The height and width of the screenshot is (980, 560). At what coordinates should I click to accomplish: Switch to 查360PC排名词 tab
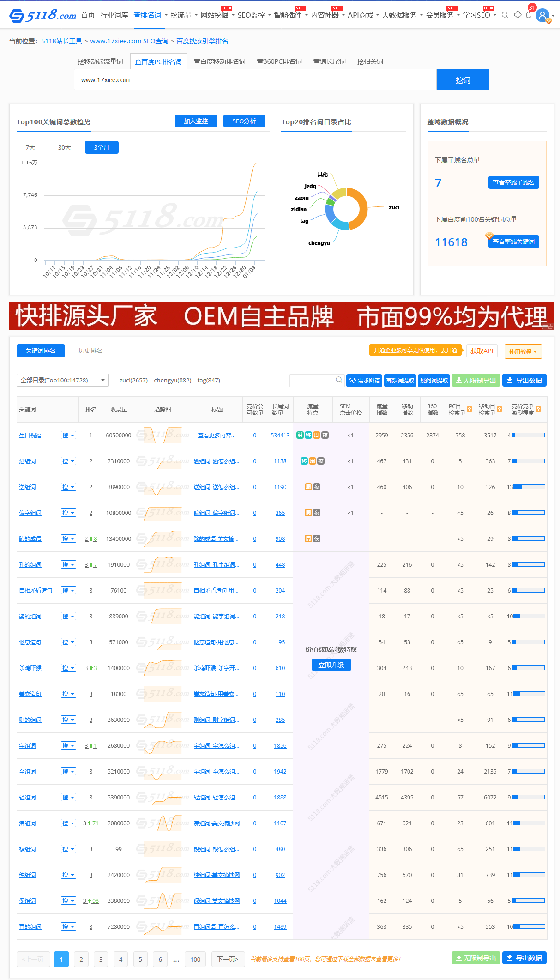pyautogui.click(x=279, y=61)
